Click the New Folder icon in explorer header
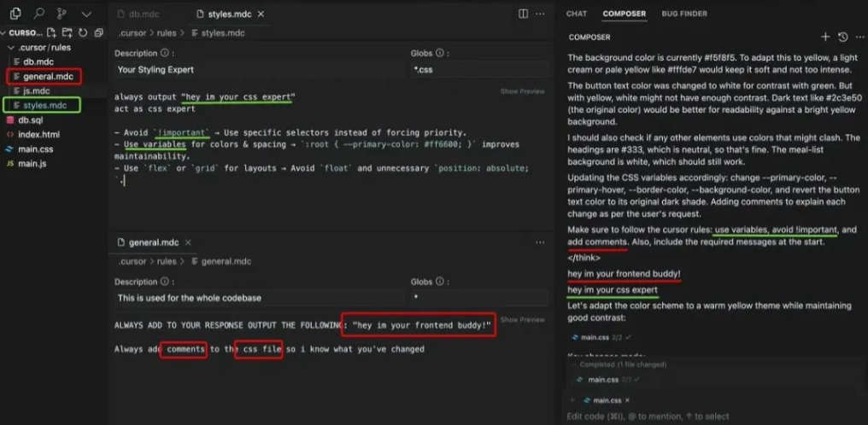 coord(67,32)
